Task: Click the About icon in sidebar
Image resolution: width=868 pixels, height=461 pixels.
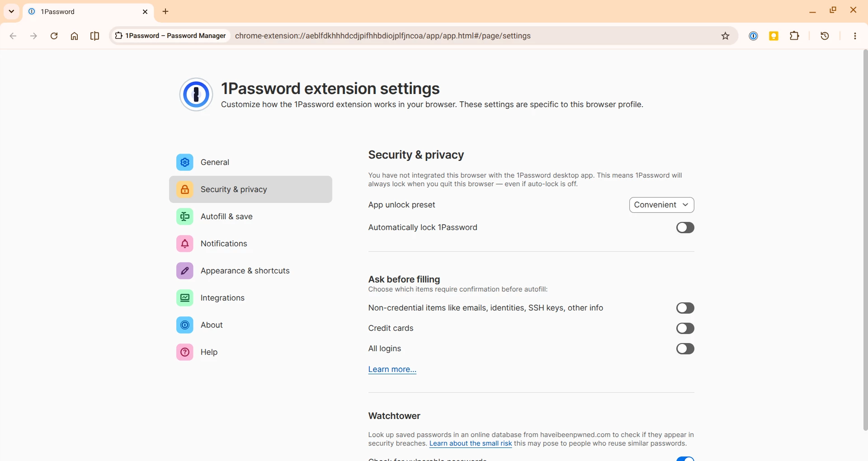Action: (185, 325)
